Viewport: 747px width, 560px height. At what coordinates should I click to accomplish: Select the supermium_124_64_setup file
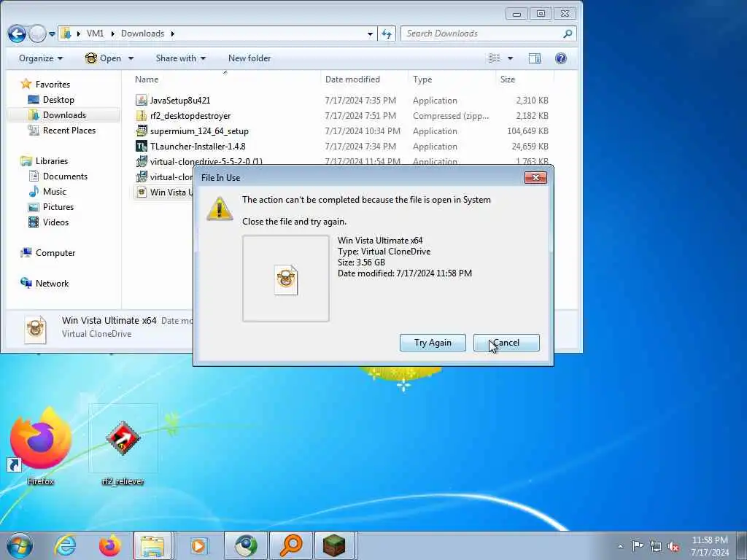click(x=199, y=131)
